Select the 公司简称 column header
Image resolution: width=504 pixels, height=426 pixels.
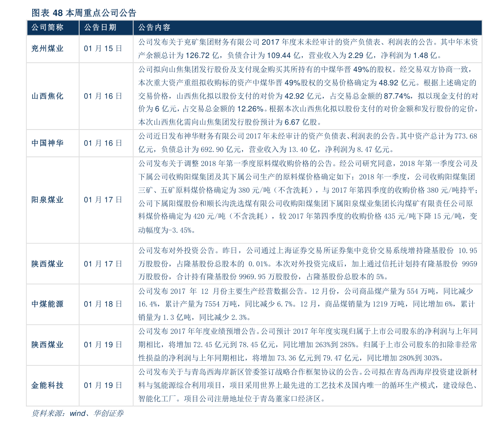[47, 28]
